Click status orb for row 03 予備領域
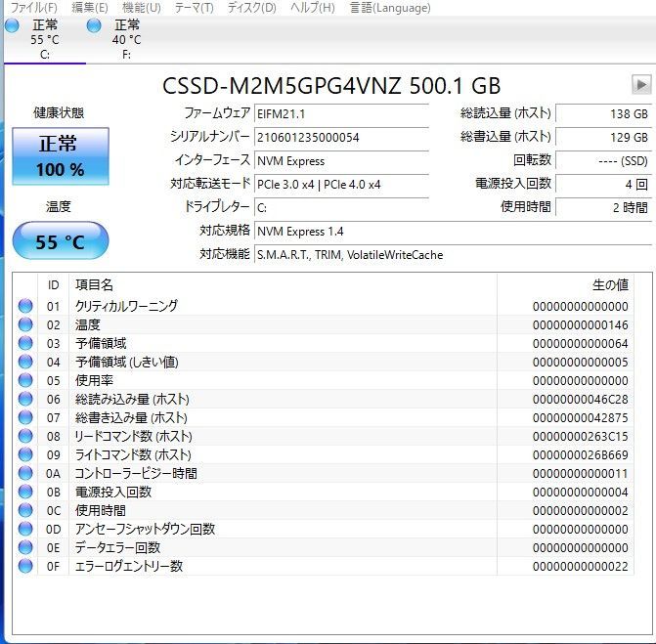Screen dimensions: 656x644 (x=25, y=343)
